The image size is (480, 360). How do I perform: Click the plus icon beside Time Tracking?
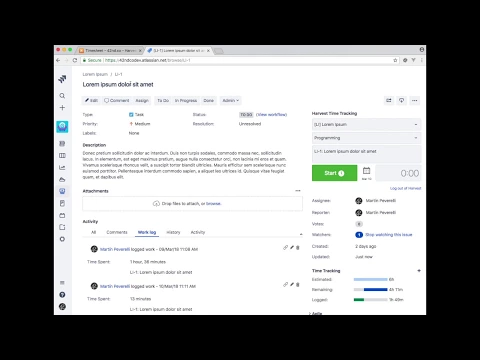(419, 271)
